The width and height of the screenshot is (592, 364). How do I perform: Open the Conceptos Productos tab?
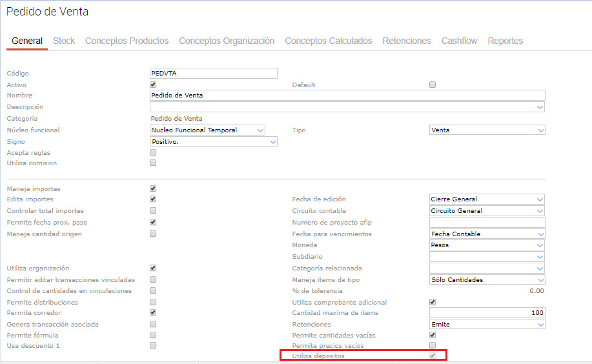tap(127, 41)
